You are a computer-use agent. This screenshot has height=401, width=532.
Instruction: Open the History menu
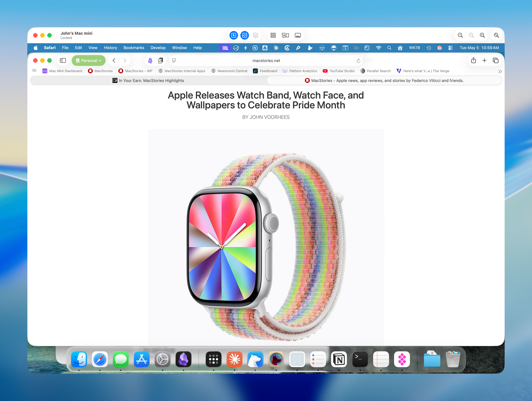pos(110,48)
